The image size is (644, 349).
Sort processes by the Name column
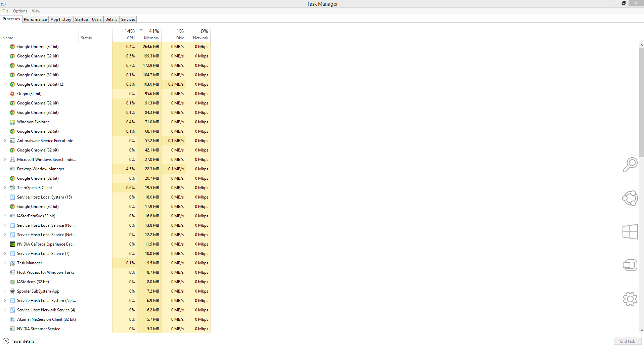click(x=40, y=35)
